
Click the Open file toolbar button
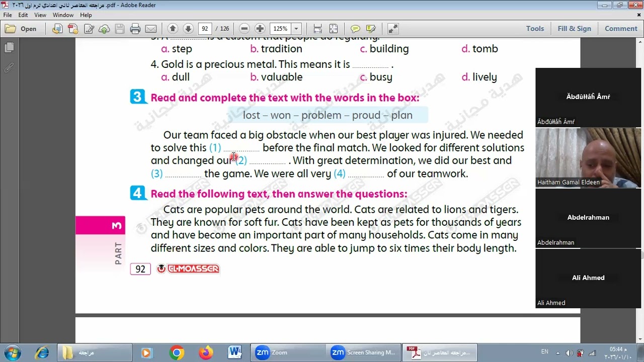click(x=21, y=29)
